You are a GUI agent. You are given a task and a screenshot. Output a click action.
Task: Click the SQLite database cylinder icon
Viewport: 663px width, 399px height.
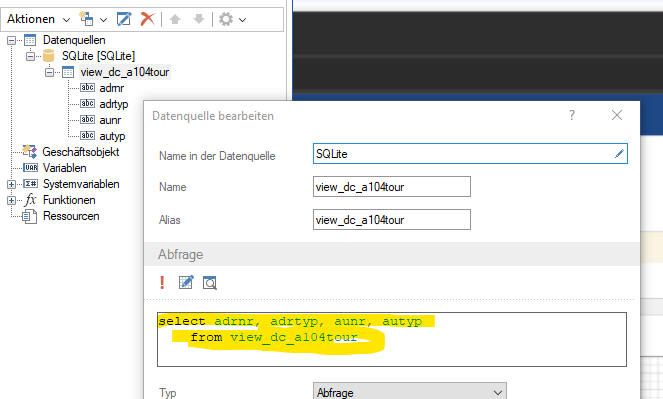tap(49, 56)
